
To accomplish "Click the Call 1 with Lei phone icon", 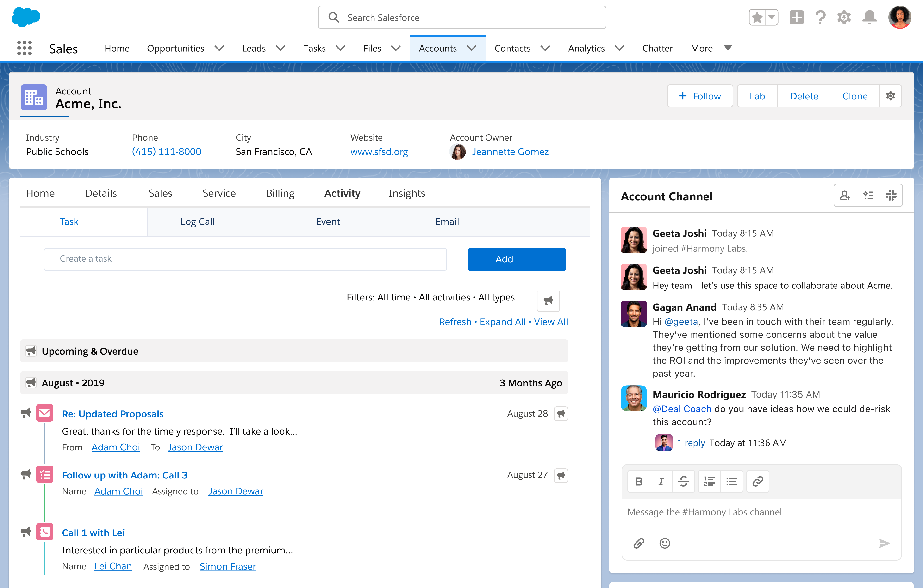I will 45,532.
